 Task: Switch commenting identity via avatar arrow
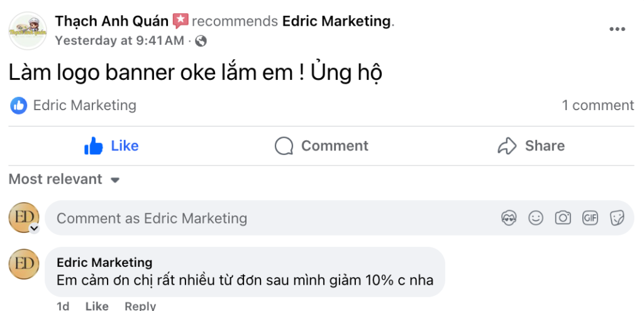35,229
